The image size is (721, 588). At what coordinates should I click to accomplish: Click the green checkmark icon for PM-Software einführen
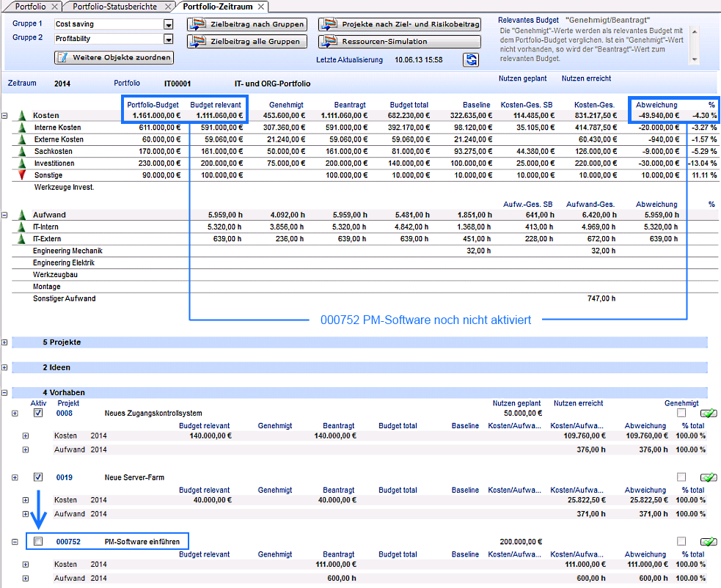(708, 542)
